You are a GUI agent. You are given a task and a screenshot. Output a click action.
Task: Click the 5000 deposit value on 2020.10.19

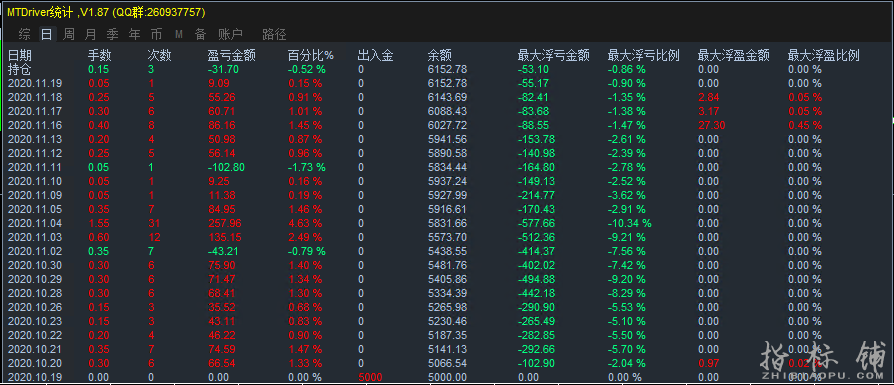[370, 377]
